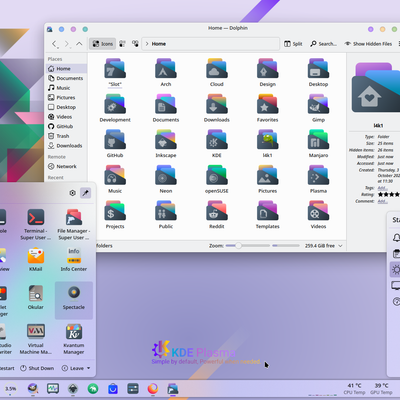Select the Manjaro folder icon
Screen dimensions: 400x400
click(x=318, y=139)
